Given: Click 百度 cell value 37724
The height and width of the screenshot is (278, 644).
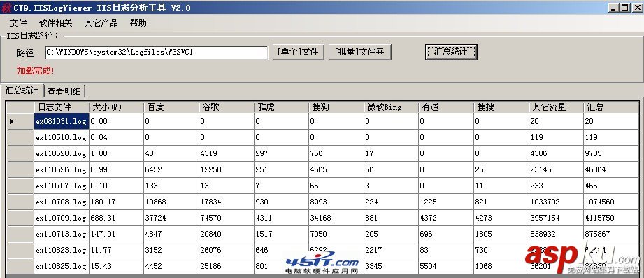Looking at the screenshot, I should pyautogui.click(x=171, y=218).
